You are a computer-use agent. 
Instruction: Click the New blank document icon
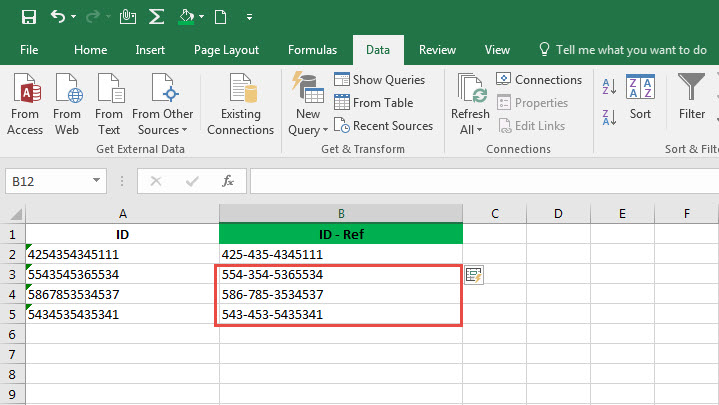click(x=221, y=17)
